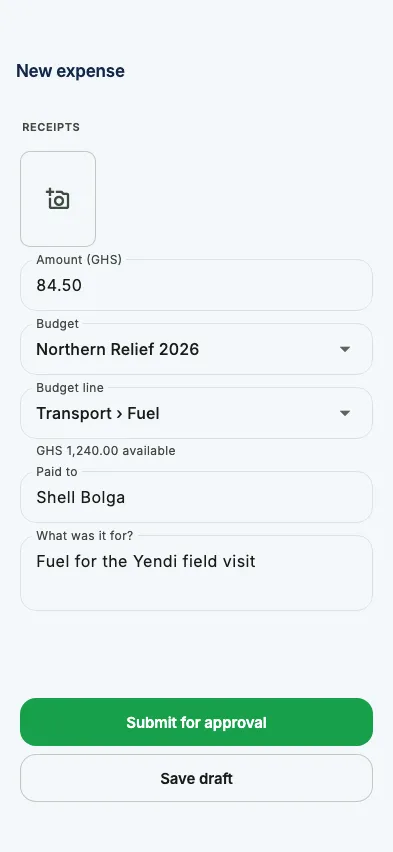Expand the Budget line dropdown arrow

click(x=345, y=413)
